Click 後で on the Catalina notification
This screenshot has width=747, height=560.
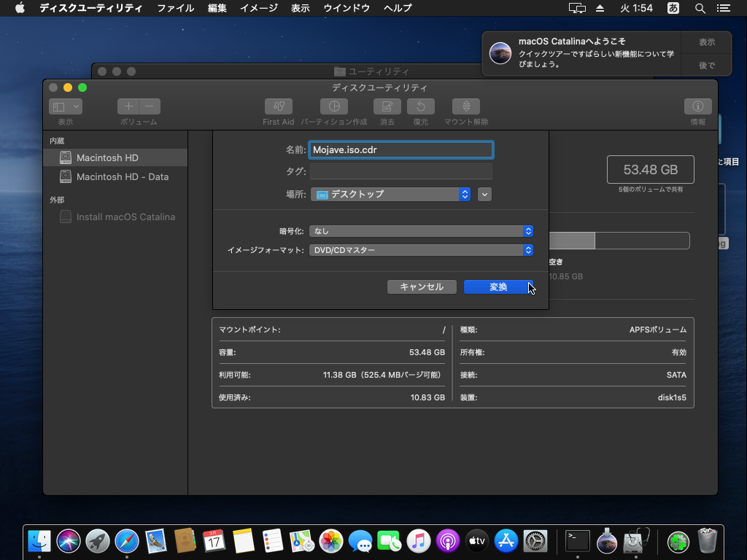(x=706, y=65)
